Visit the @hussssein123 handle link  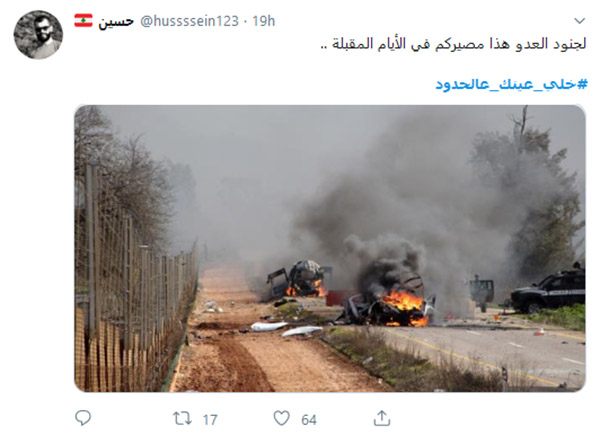(189, 21)
